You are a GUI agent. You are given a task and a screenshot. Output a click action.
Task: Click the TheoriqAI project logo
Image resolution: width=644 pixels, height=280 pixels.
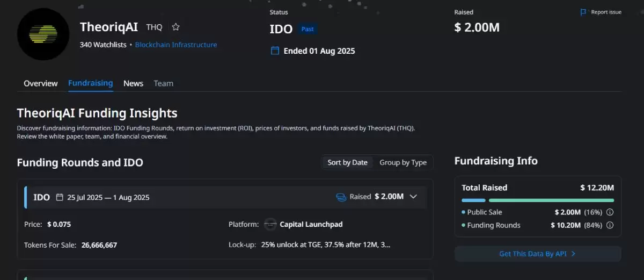pos(43,34)
